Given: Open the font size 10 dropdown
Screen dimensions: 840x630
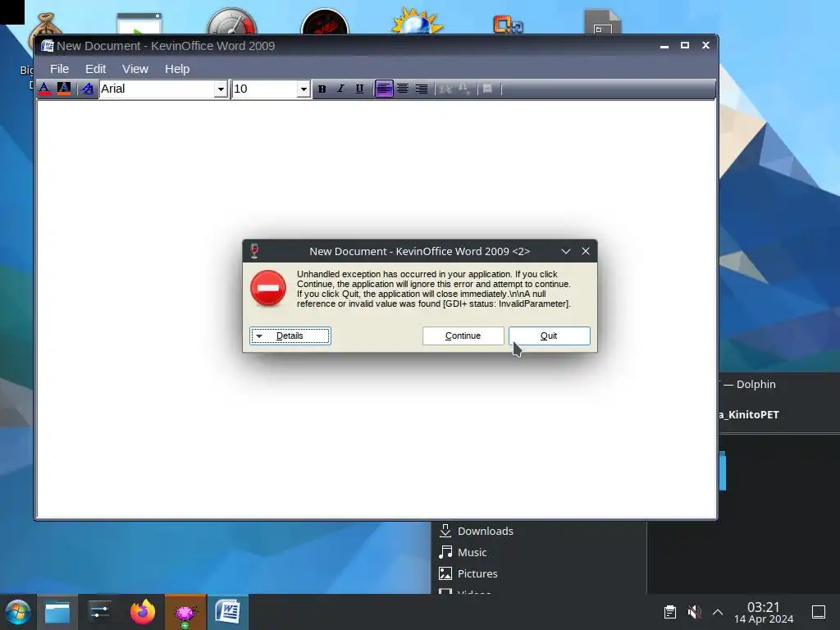Looking at the screenshot, I should (x=304, y=89).
